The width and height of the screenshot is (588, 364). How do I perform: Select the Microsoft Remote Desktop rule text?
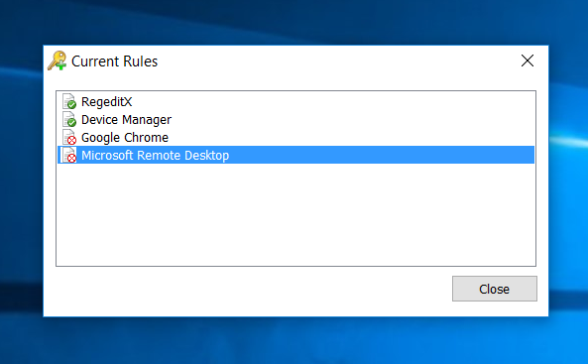tap(155, 156)
